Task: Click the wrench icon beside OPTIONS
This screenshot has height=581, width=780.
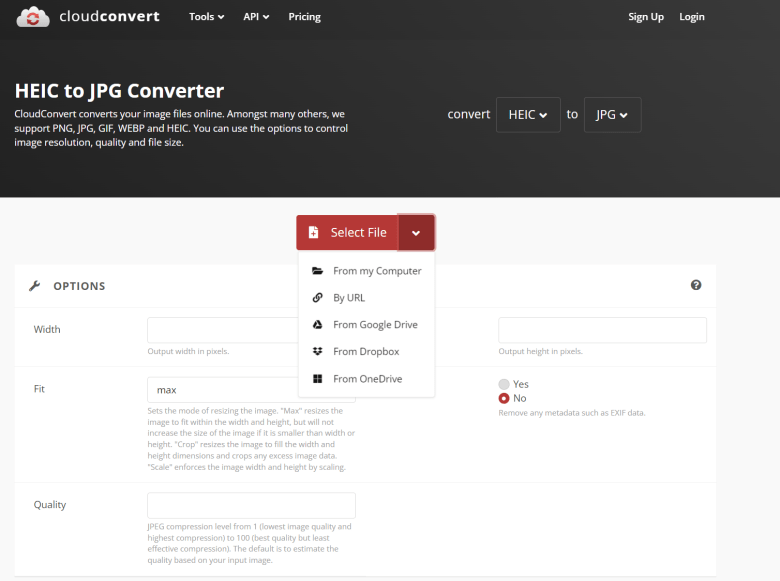Action: (34, 286)
